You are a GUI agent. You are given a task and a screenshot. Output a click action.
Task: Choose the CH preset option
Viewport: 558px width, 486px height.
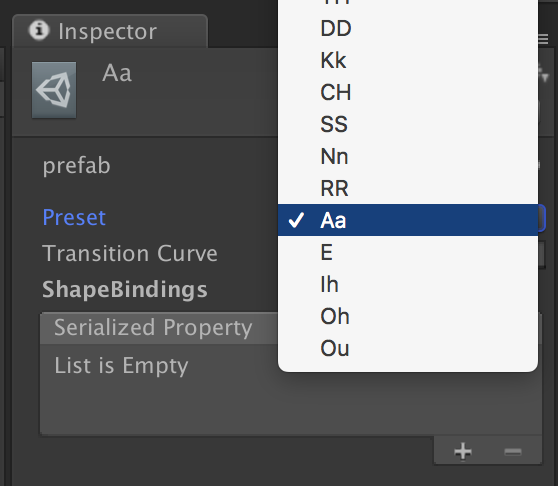point(408,92)
